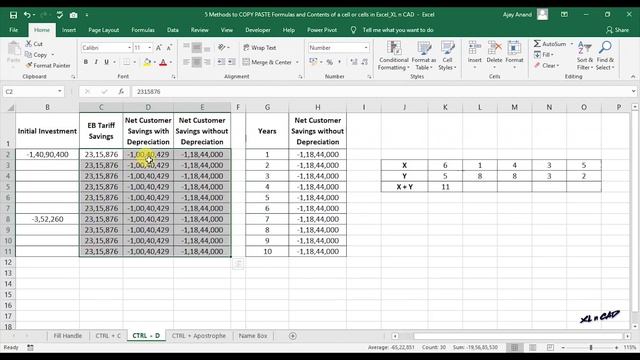Select column C header
This screenshot has width=640, height=360.
pos(101,107)
